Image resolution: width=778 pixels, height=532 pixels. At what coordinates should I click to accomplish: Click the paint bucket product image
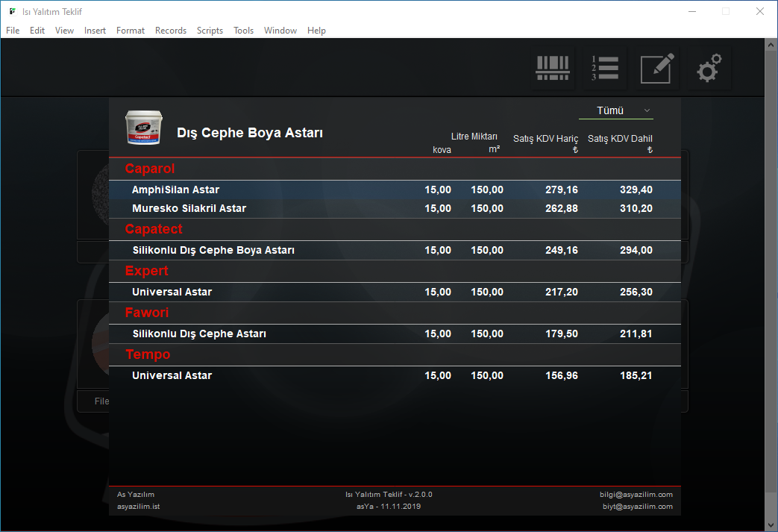coord(144,128)
